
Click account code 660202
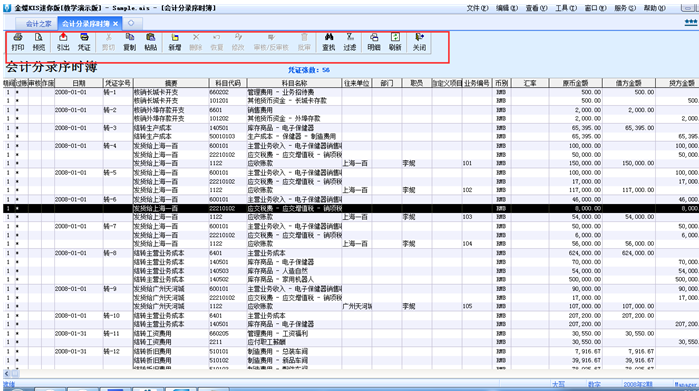[x=218, y=92]
